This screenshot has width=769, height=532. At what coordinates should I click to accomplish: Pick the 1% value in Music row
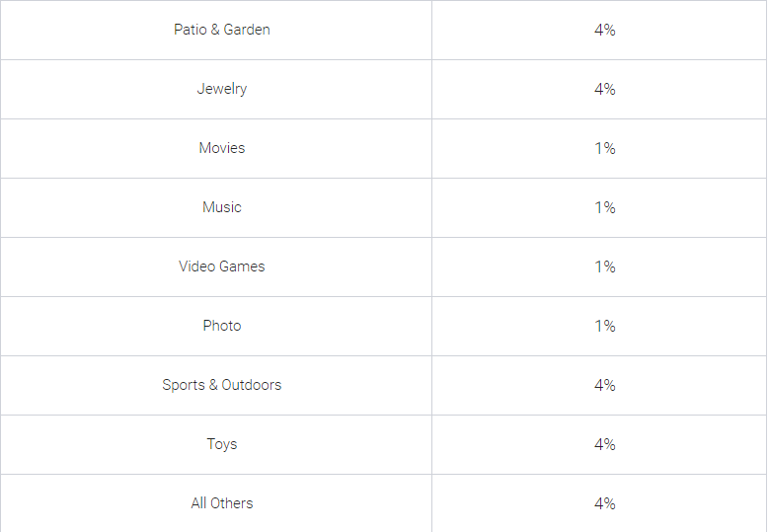[x=604, y=207]
